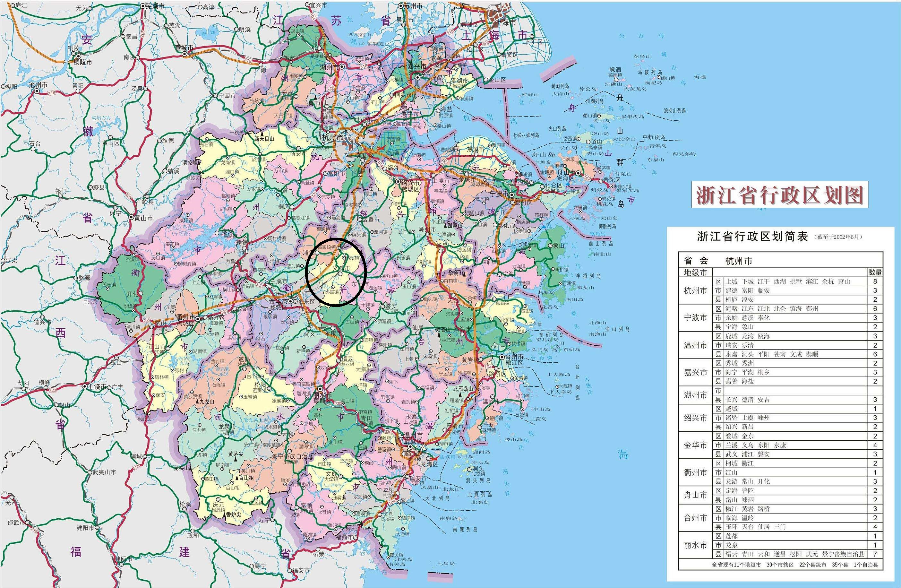The height and width of the screenshot is (588, 901).
Task: Click the 东阳市 label near the circled area
Action: 360,284
